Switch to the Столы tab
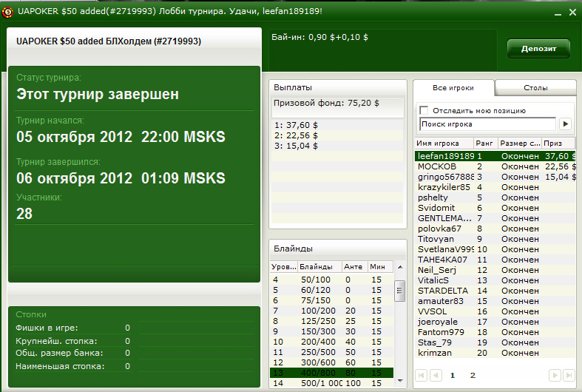The width and height of the screenshot is (582, 392). coord(535,88)
